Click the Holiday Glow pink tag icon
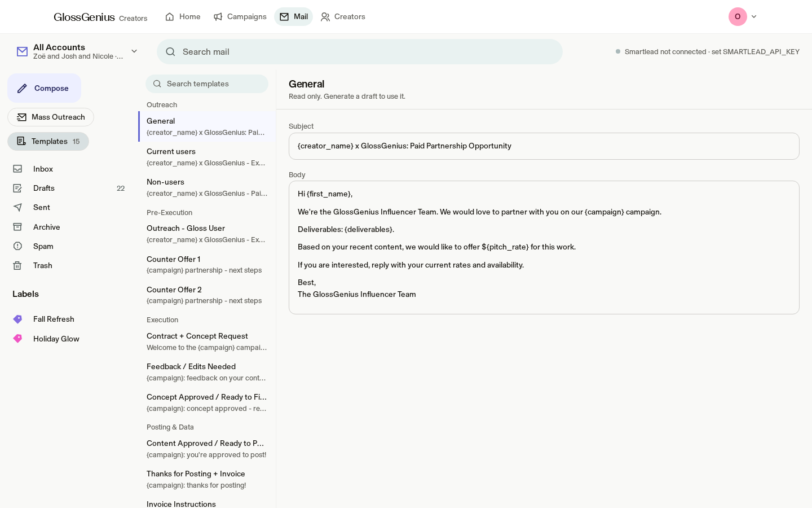812x508 pixels. pyautogui.click(x=17, y=339)
